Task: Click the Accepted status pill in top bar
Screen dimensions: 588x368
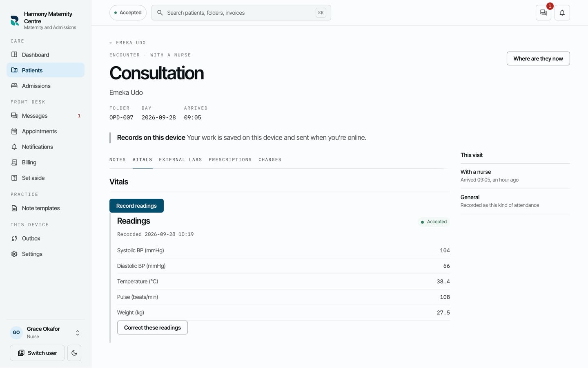Action: pos(128,13)
